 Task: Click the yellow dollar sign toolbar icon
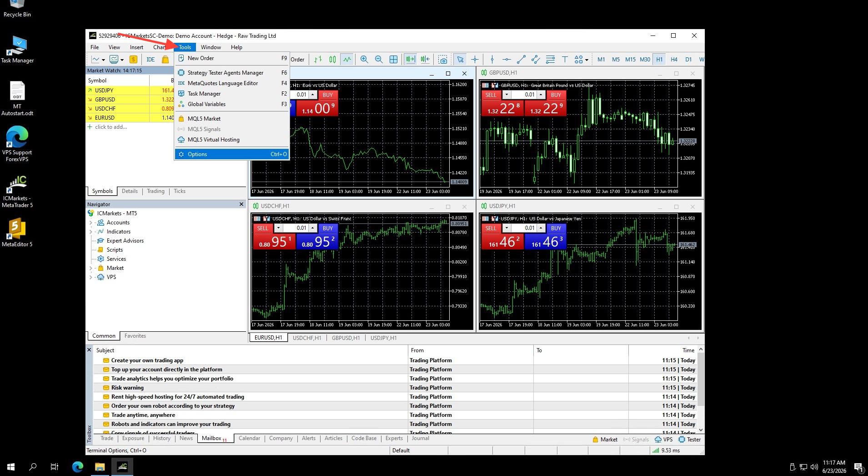(133, 60)
